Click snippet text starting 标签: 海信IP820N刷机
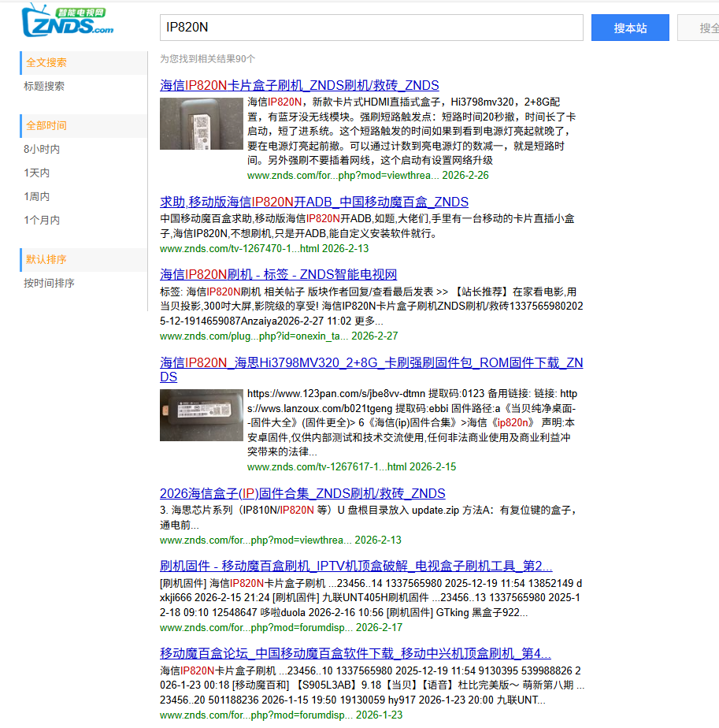 click(372, 306)
